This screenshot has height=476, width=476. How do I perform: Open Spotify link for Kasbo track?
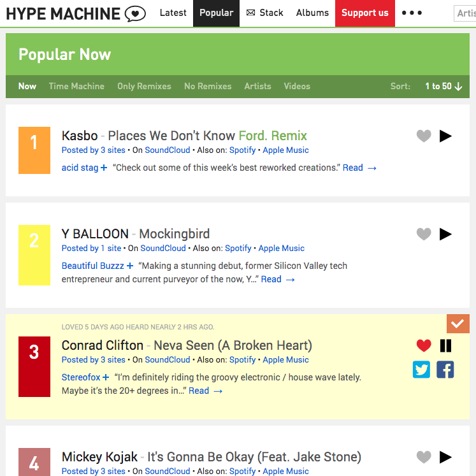click(242, 150)
